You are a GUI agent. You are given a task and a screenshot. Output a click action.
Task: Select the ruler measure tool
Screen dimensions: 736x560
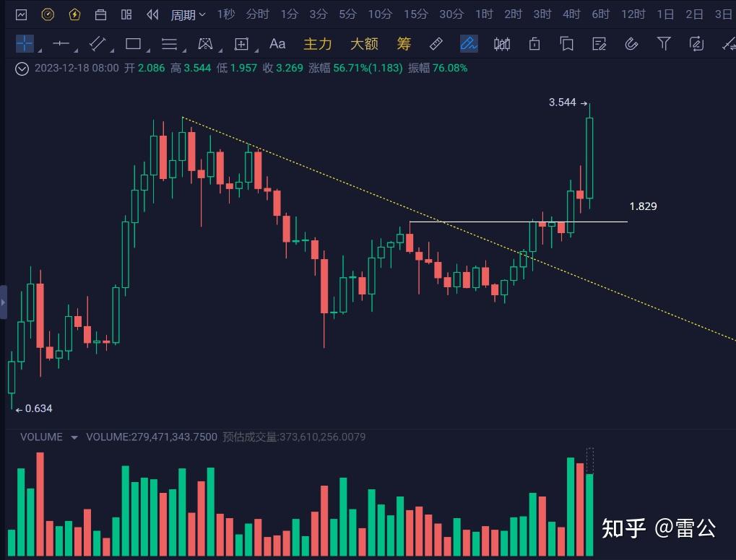point(436,43)
